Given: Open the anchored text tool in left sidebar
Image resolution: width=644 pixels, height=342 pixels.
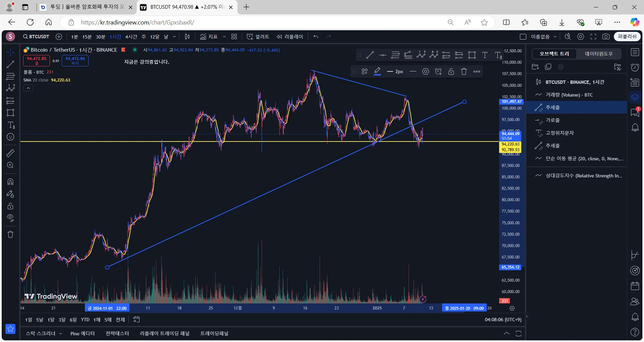Looking at the screenshot, I should coord(11,125).
